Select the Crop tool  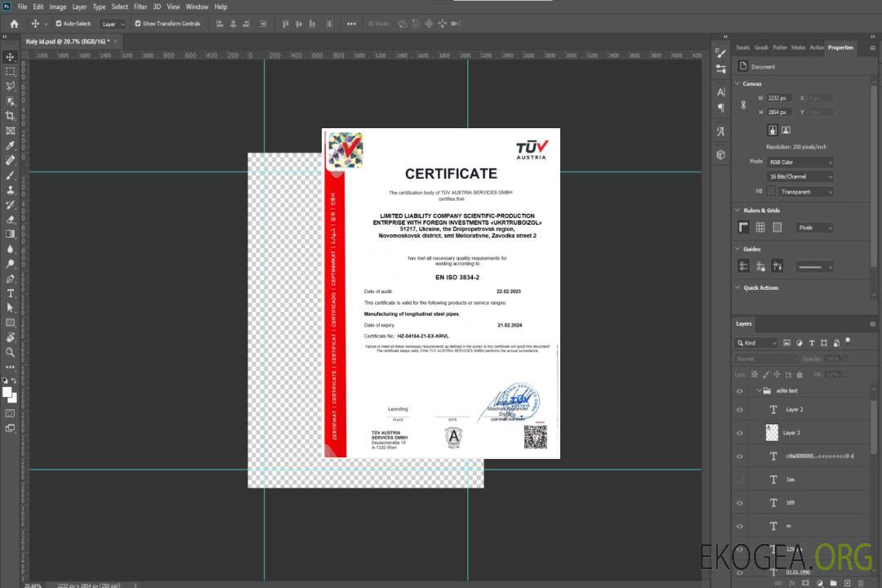click(x=10, y=116)
